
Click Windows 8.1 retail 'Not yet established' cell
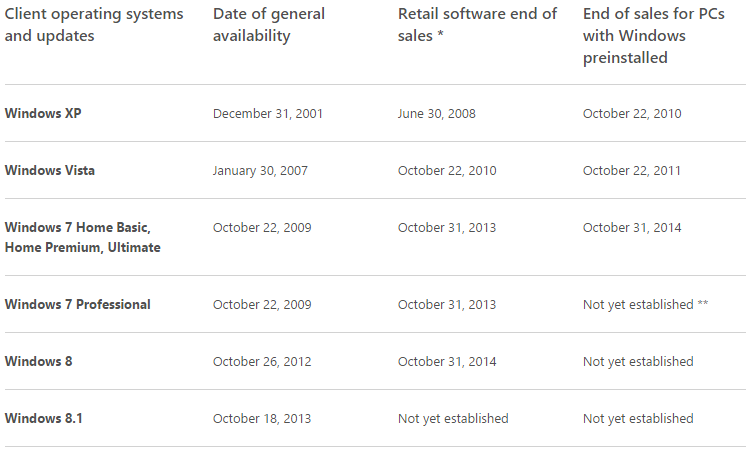click(453, 418)
